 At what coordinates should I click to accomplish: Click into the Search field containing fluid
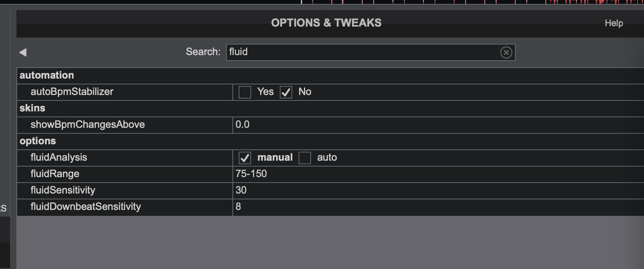(371, 52)
